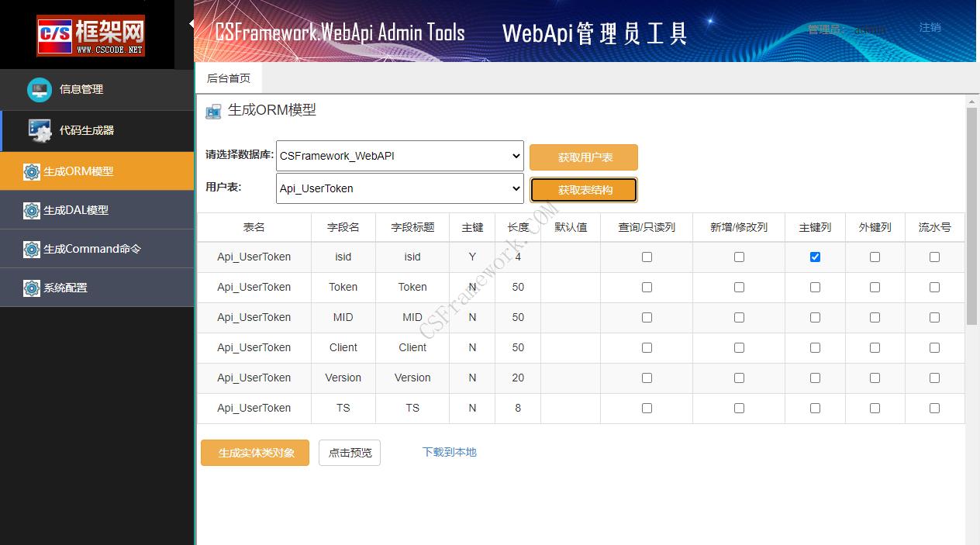The width and height of the screenshot is (980, 545).
Task: Click the 下载到本地 link
Action: pyautogui.click(x=449, y=452)
